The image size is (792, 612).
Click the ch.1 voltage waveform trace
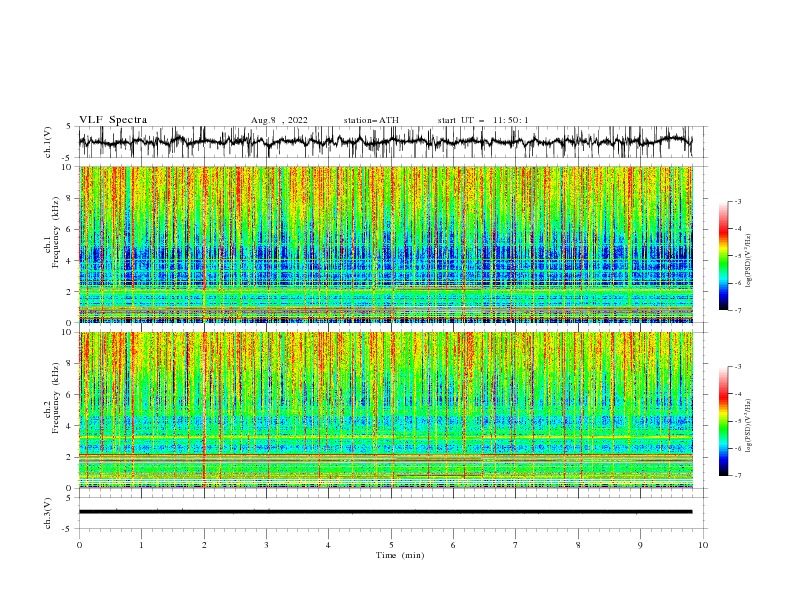(x=385, y=142)
